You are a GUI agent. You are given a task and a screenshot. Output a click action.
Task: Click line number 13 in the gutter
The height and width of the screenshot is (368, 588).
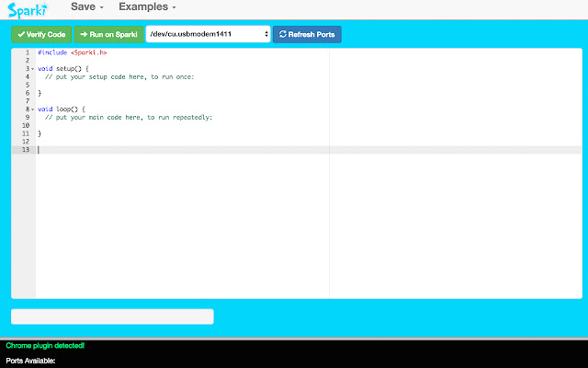25,150
